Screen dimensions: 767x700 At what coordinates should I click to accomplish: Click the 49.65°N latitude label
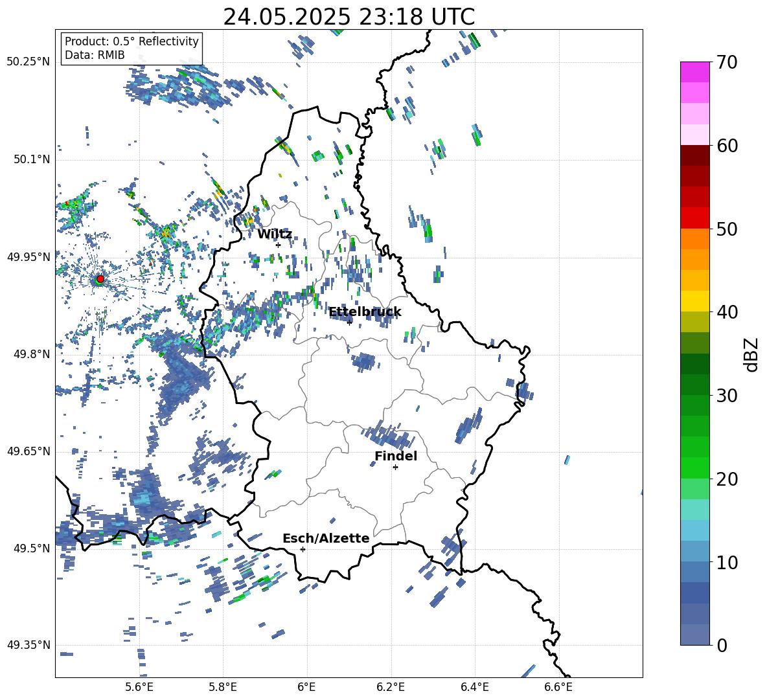[29, 451]
